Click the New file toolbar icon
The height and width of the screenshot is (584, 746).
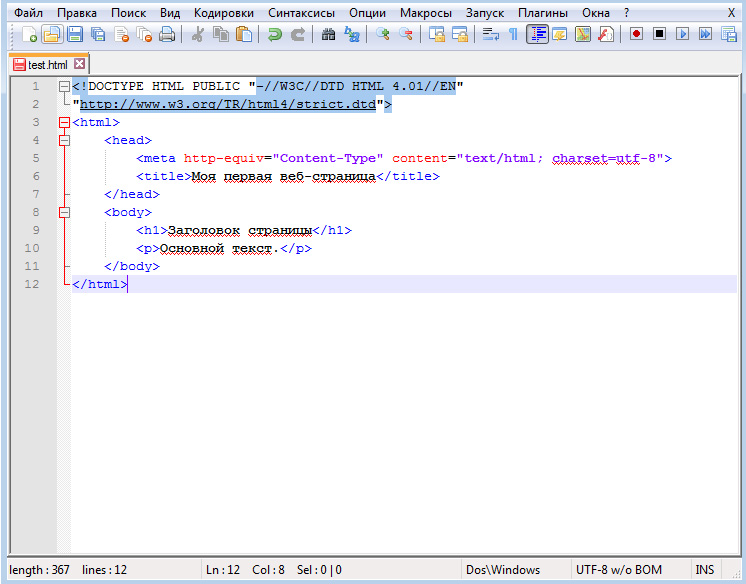[x=29, y=34]
